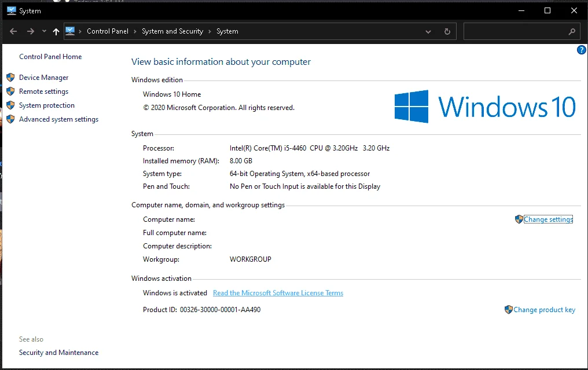Image resolution: width=588 pixels, height=370 pixels.
Task: Expand the chevron after Control Panel
Action: [135, 31]
